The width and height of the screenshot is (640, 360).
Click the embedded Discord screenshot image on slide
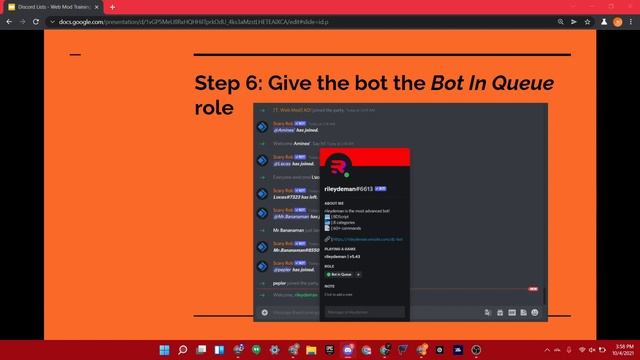pyautogui.click(x=400, y=212)
